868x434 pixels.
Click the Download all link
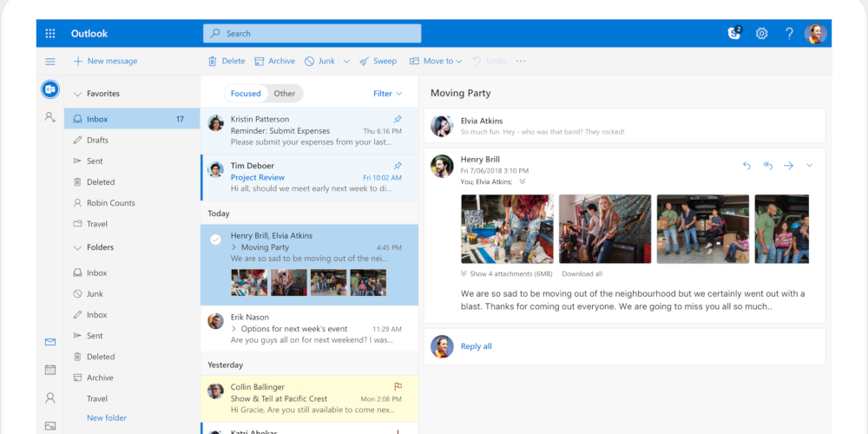coord(582,274)
